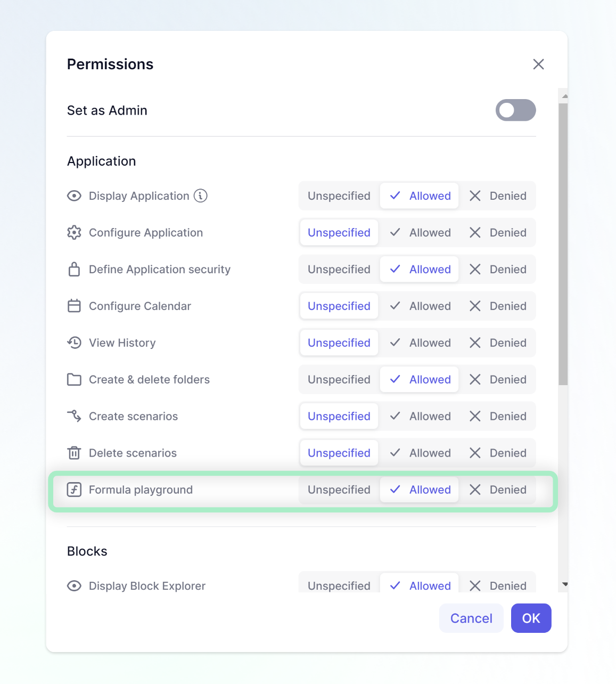
Task: Click the clock icon beside View History
Action: click(74, 343)
